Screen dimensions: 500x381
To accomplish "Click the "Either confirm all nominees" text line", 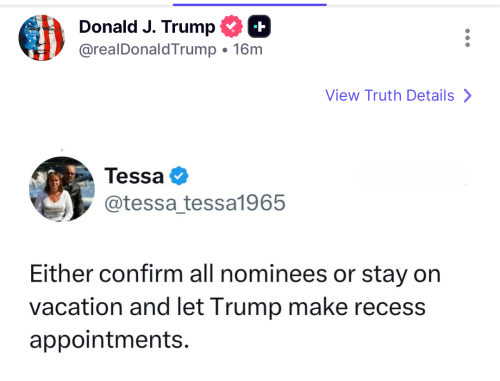I will [x=235, y=274].
